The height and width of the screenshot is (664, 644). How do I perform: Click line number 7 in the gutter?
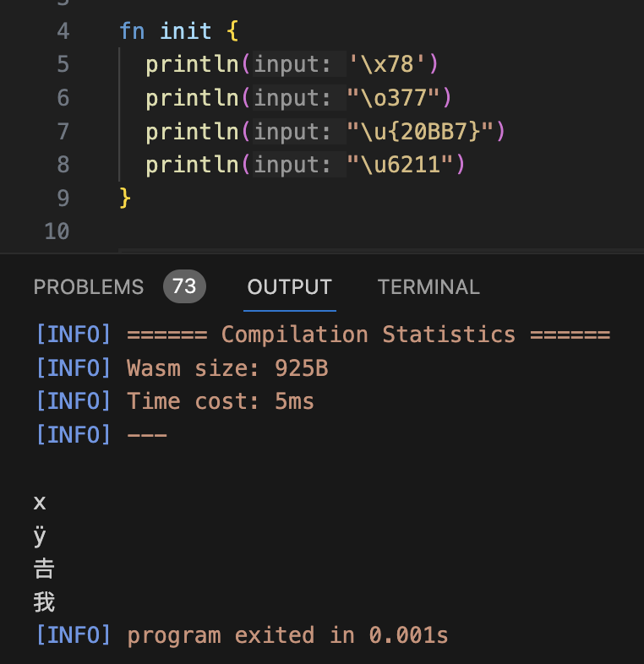(x=63, y=131)
